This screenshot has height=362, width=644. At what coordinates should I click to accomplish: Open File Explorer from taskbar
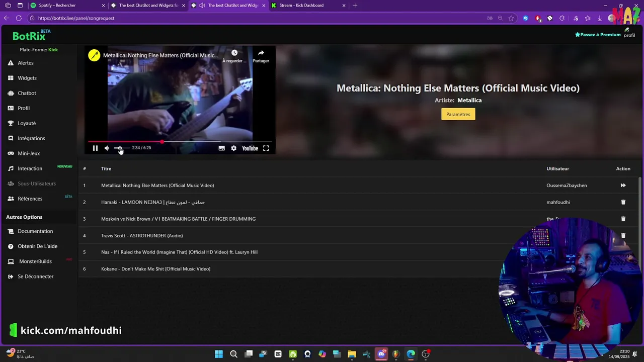click(352, 354)
